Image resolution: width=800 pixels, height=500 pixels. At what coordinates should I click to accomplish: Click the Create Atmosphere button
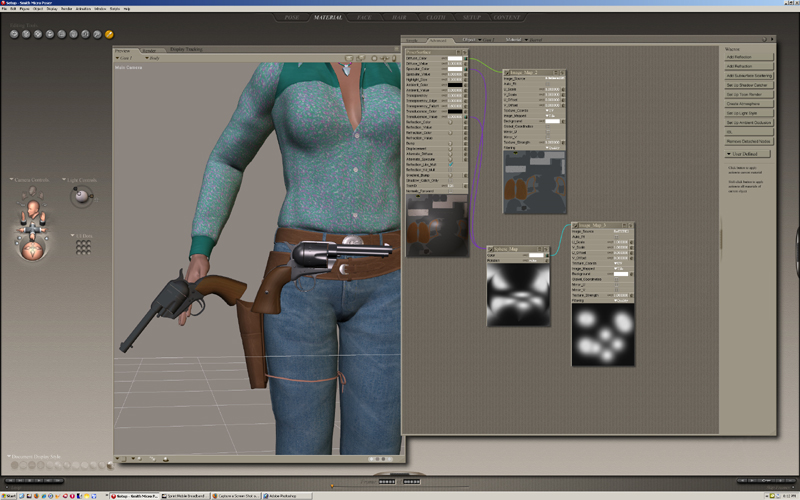point(748,104)
